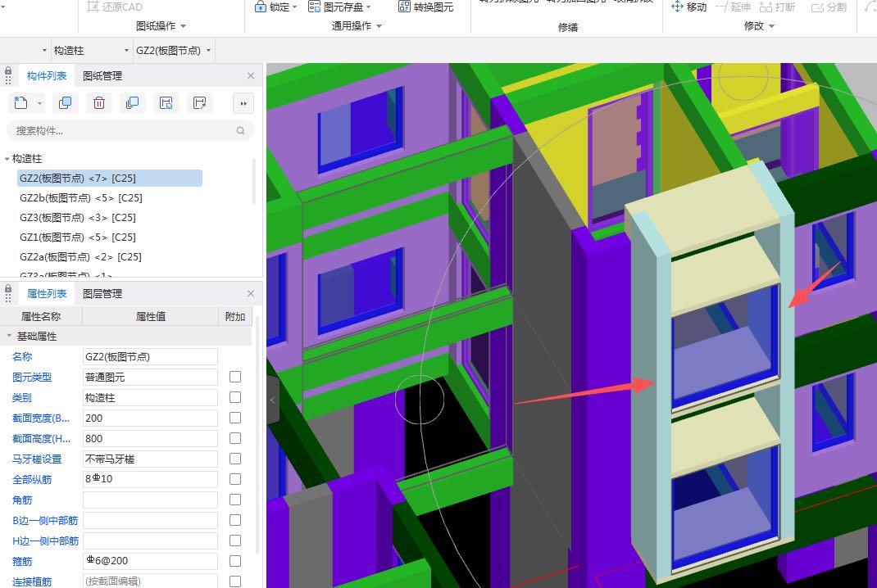Switch to the 构件列表 tab
The width and height of the screenshot is (877, 588).
pyautogui.click(x=47, y=75)
